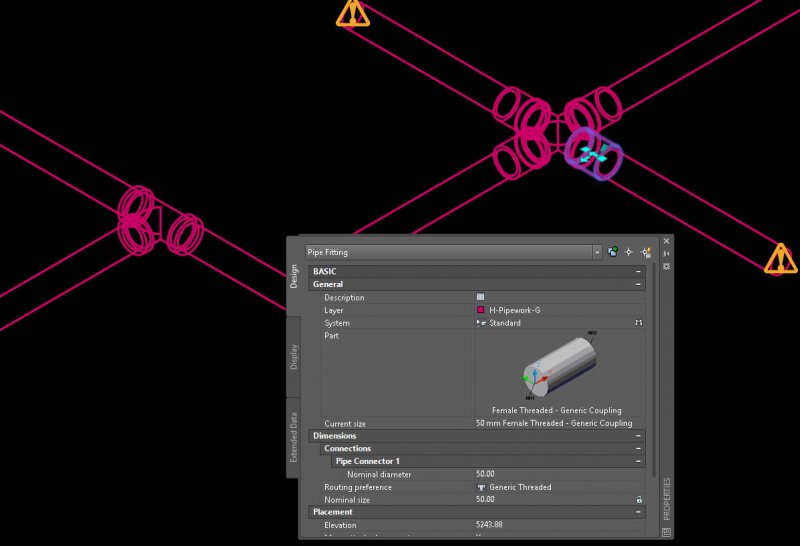Collapse the Connections section
The image size is (800, 546).
[x=638, y=449]
